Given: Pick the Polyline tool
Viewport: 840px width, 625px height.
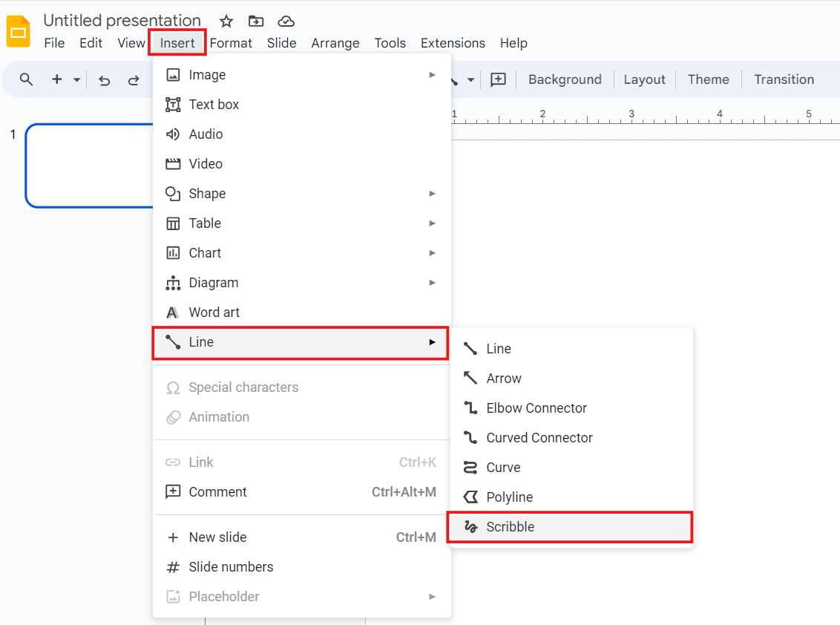Looking at the screenshot, I should pyautogui.click(x=509, y=497).
